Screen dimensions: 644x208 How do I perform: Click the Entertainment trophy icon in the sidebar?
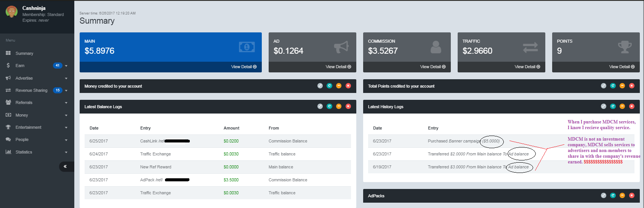click(8, 127)
